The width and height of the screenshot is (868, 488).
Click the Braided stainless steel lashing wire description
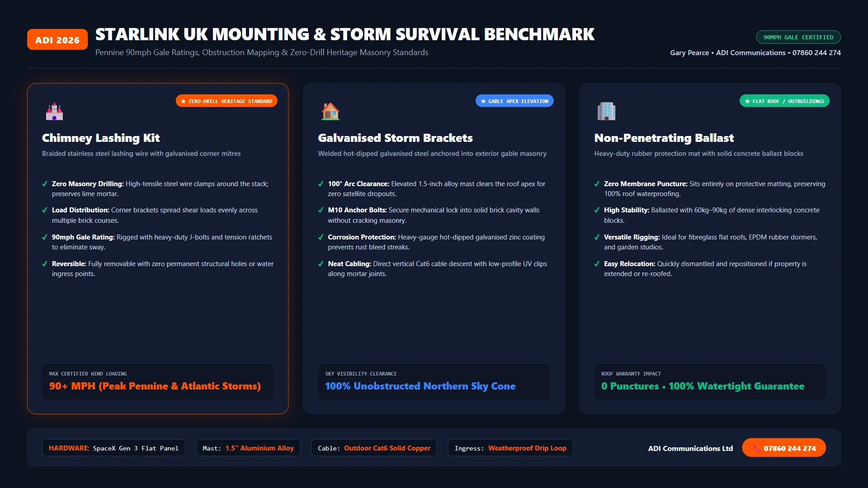pos(141,154)
